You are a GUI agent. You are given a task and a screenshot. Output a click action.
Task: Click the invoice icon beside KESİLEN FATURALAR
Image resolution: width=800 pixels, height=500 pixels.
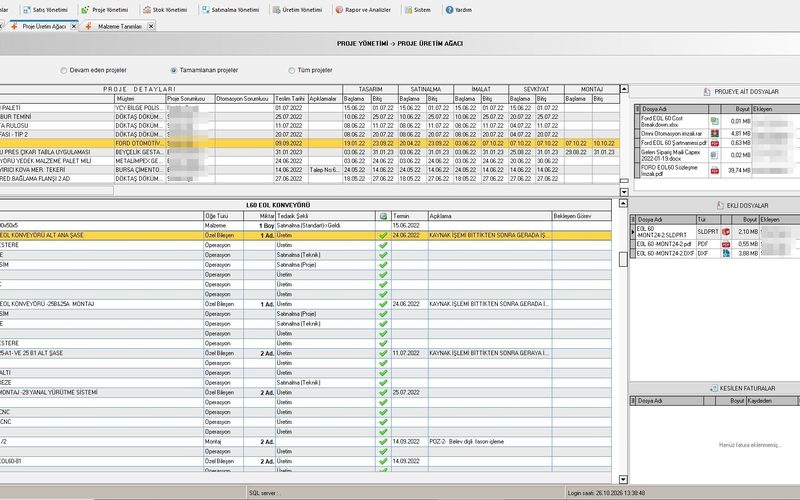click(x=714, y=388)
